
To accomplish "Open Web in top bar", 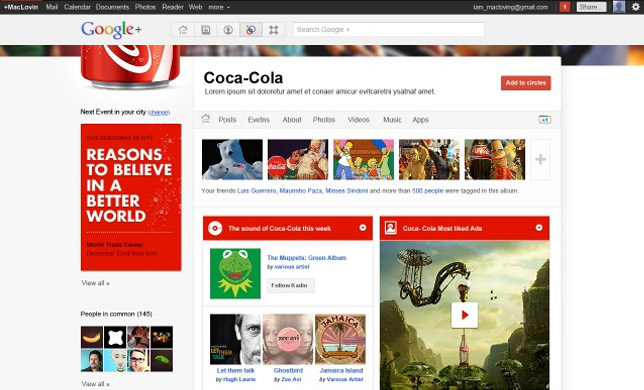I will pyautogui.click(x=196, y=7).
